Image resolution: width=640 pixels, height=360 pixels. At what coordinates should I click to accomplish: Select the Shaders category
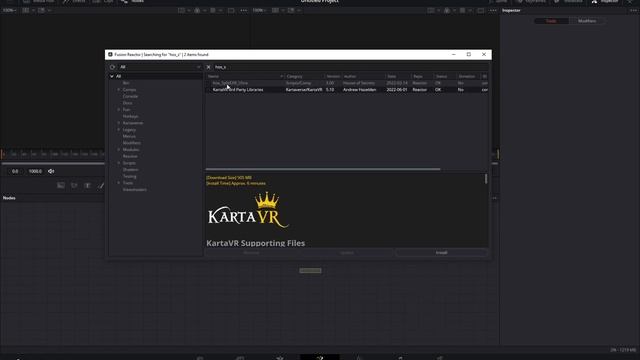pyautogui.click(x=131, y=170)
